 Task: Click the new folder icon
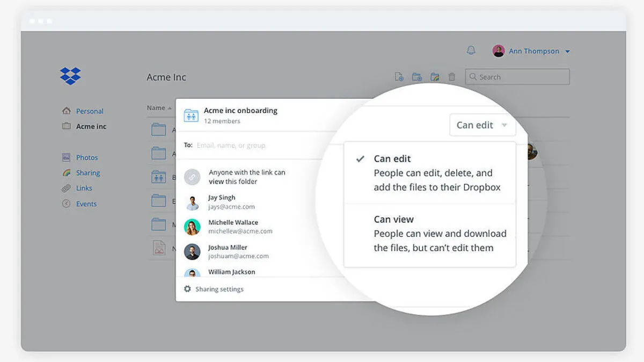coord(416,77)
